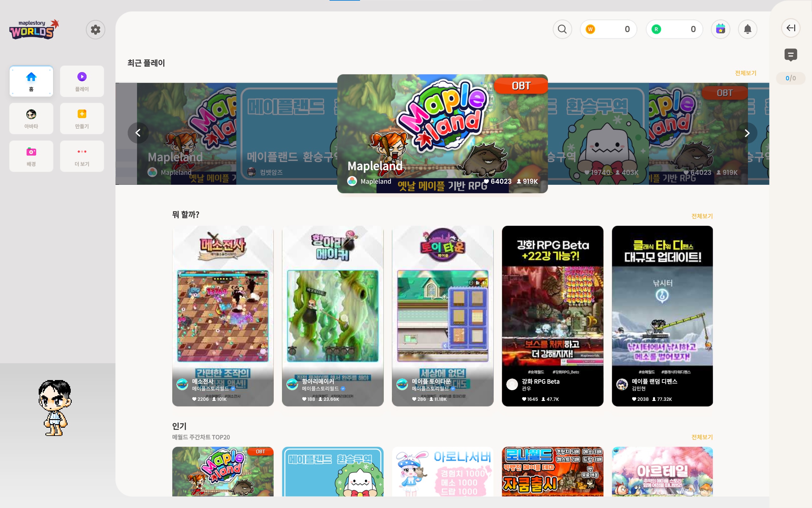Click Mapleland creator avatar in center banner
Screen dimensions: 812x508
coord(352,181)
